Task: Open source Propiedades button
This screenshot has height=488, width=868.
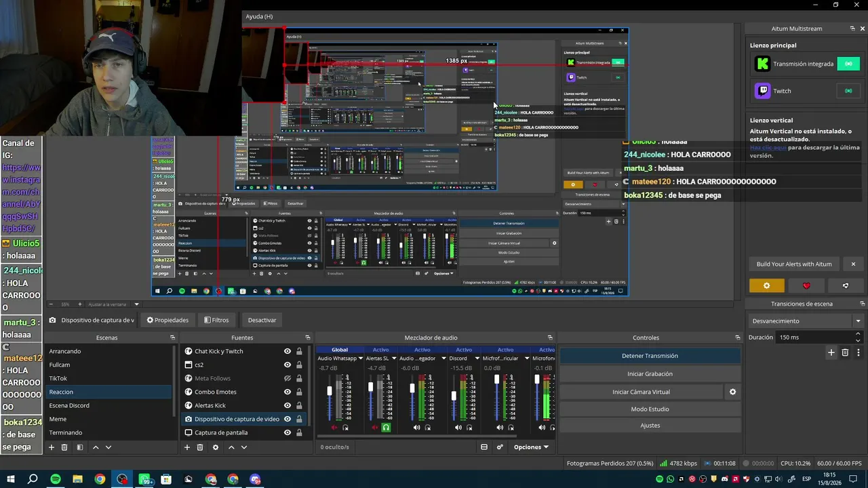Action: click(x=167, y=320)
